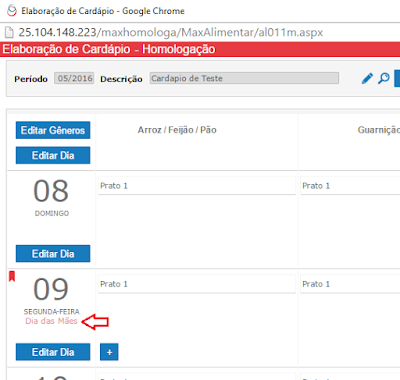Screen dimensions: 400x380
Task: Click the pencil edit icon
Action: (x=367, y=79)
